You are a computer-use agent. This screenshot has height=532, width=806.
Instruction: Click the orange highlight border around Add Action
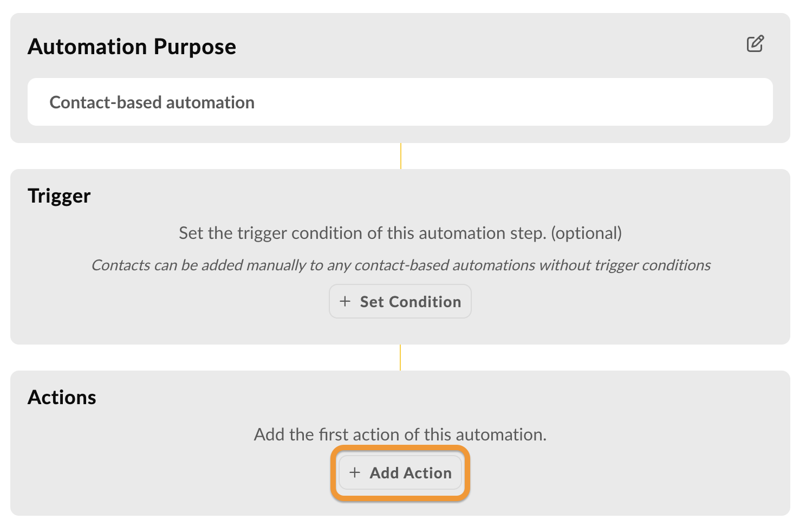click(x=400, y=447)
